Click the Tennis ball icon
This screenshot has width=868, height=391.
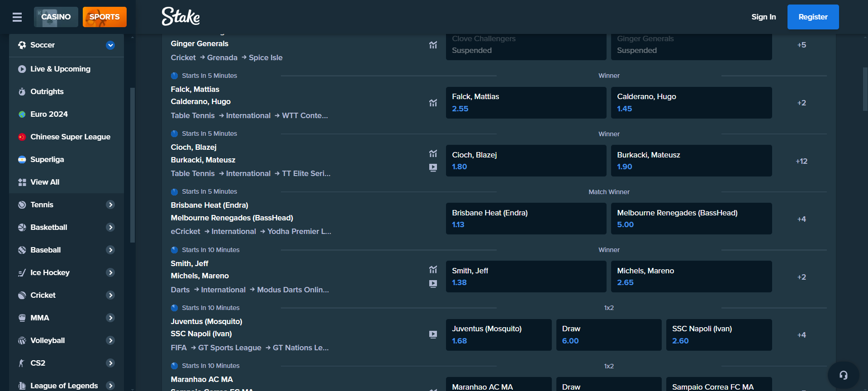22,205
